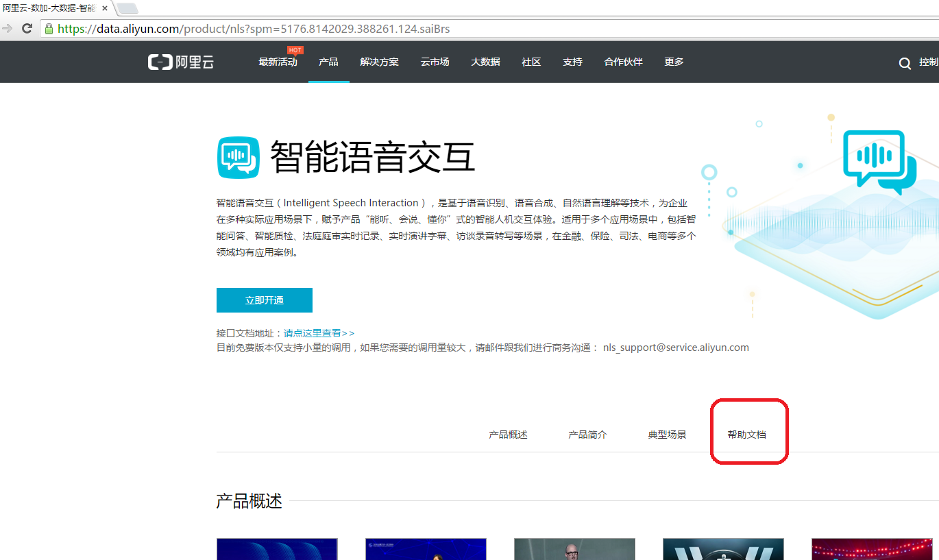Click the 请点这里查看>> documentation link

click(319, 333)
